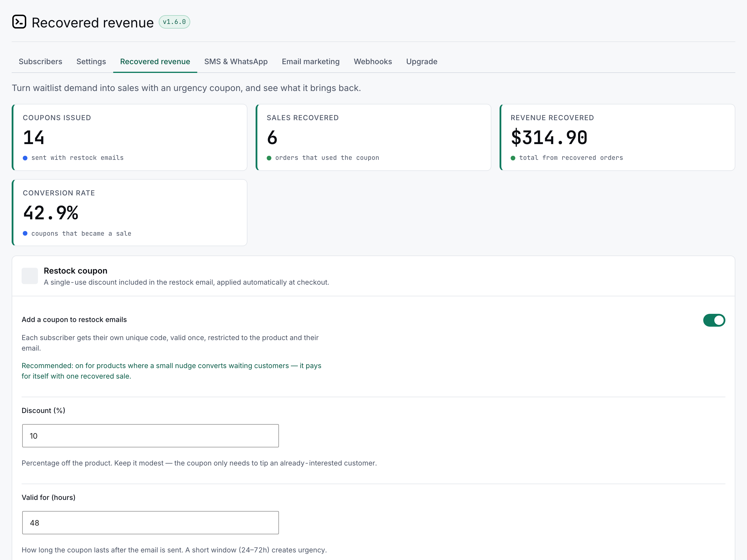Select the Recovered revenue tab
This screenshot has width=747, height=560.
coord(155,62)
